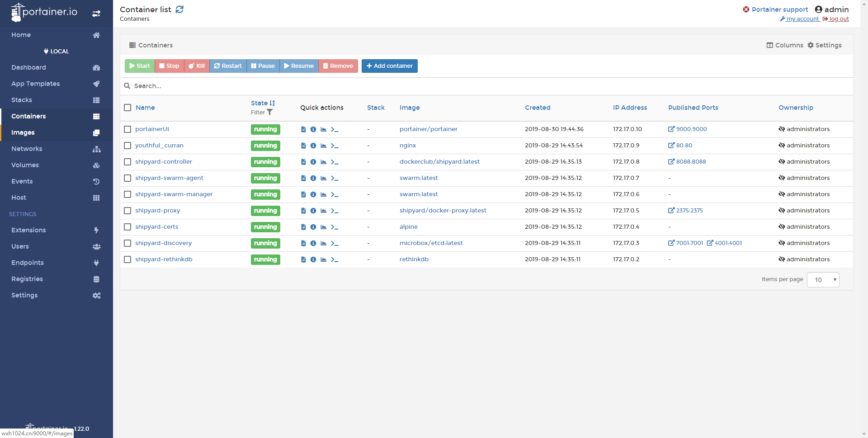Check the shipyard-rethinkdb row checkbox
868x438 pixels.
[x=127, y=259]
